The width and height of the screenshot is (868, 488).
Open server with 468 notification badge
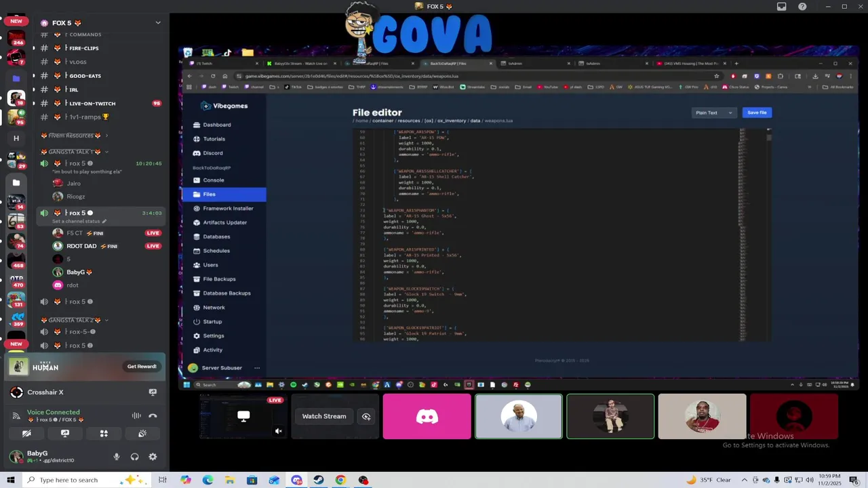16,262
